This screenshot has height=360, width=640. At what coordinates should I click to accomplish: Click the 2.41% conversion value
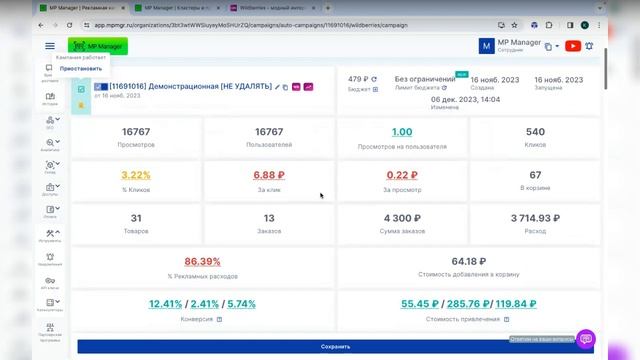205,304
